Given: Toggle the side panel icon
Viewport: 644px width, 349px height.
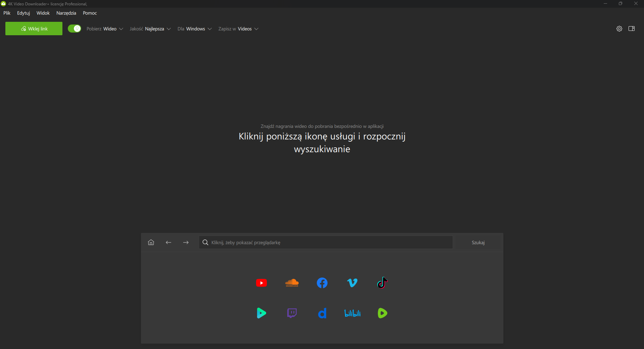Looking at the screenshot, I should coord(632,29).
